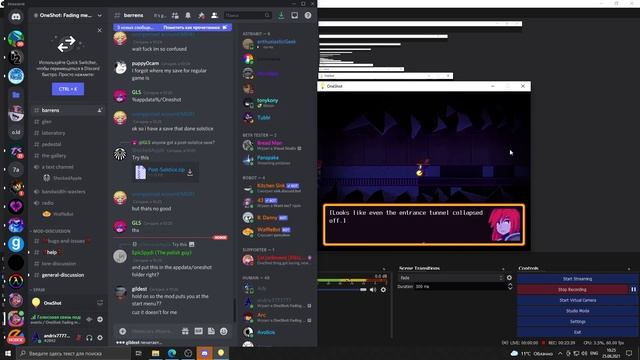Select the 'o.ld' server icon
This screenshot has width=640, height=360.
click(16, 132)
